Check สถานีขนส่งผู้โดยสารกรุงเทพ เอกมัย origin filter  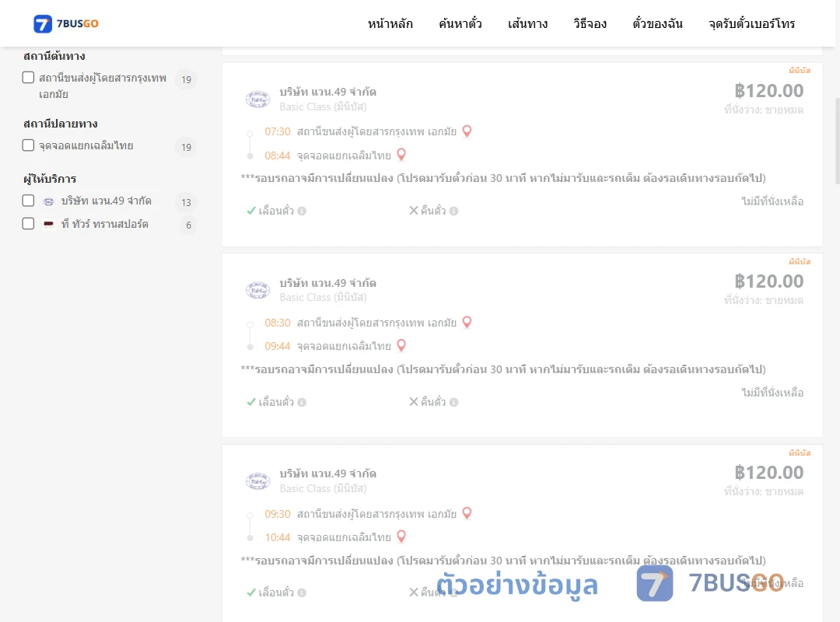[x=29, y=78]
